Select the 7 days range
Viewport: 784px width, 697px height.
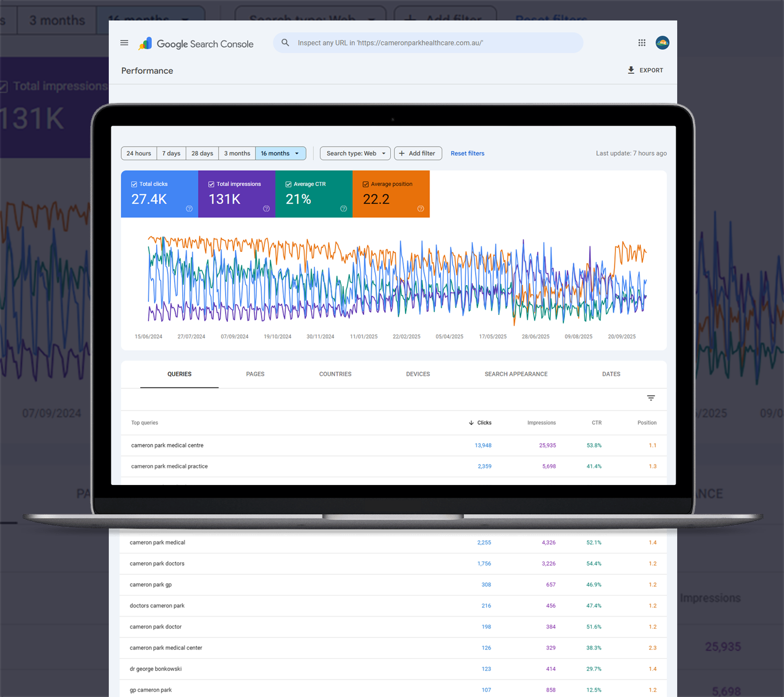171,153
